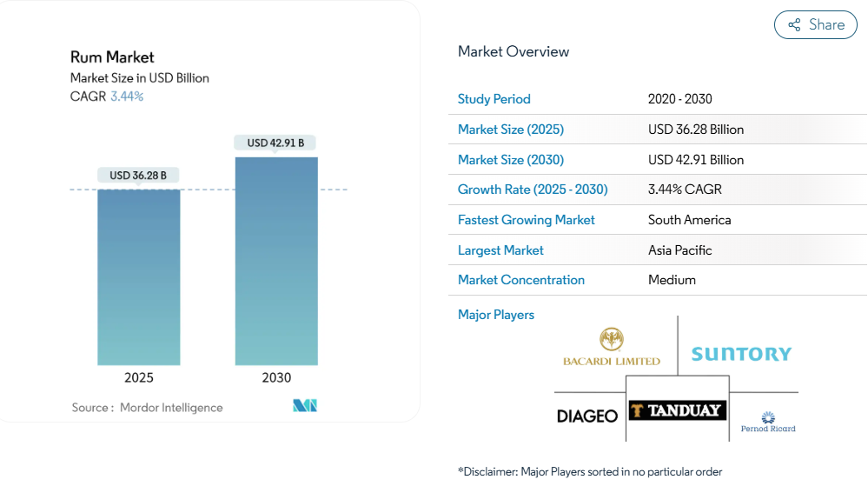The image size is (868, 486).
Task: Click the USD 36.28 B bar label
Action: (138, 176)
